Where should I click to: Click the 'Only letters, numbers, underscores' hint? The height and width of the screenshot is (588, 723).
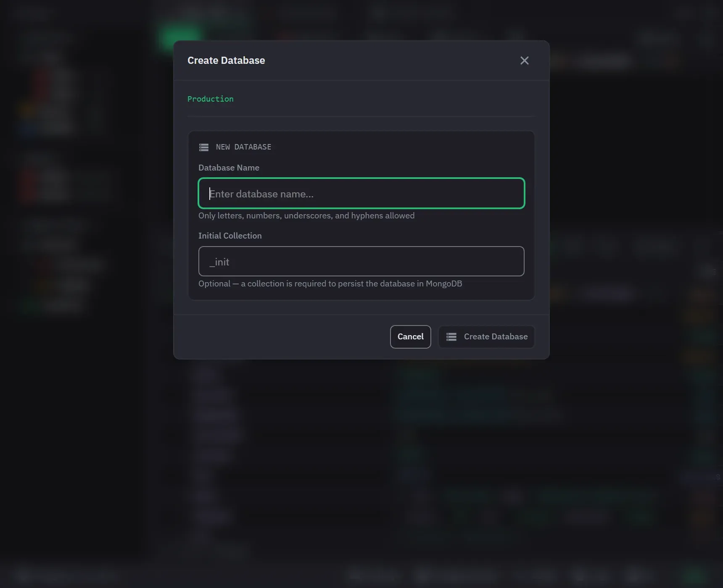click(x=306, y=215)
